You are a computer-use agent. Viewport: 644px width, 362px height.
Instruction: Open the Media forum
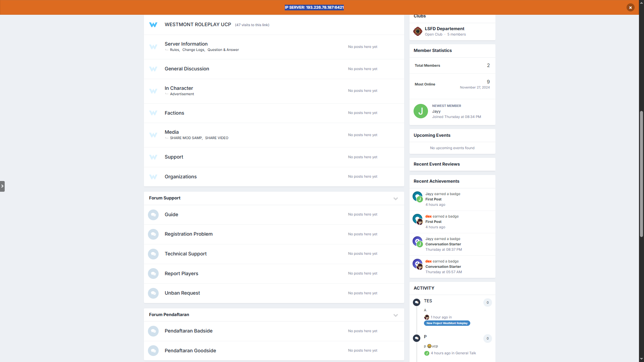[x=172, y=132]
